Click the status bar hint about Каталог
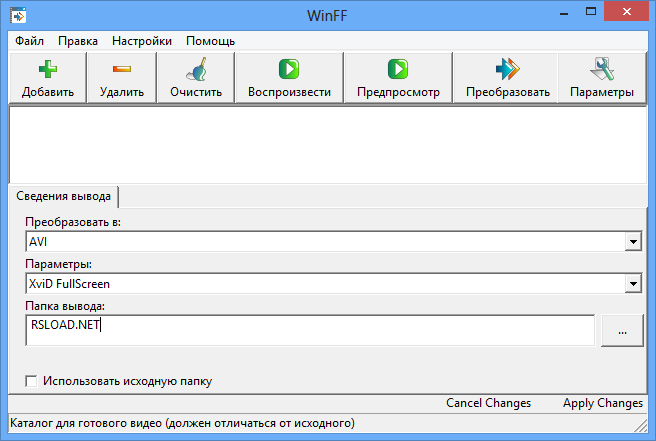This screenshot has width=656, height=441. tap(182, 423)
